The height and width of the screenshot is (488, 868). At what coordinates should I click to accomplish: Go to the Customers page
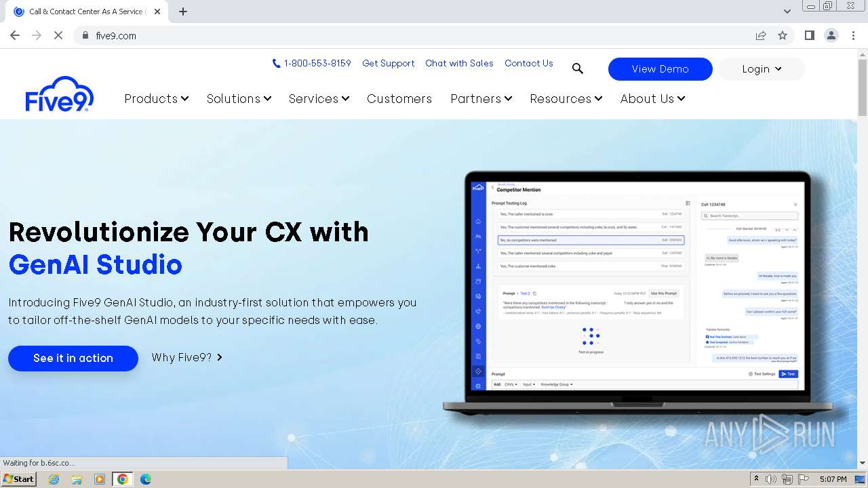coord(399,98)
